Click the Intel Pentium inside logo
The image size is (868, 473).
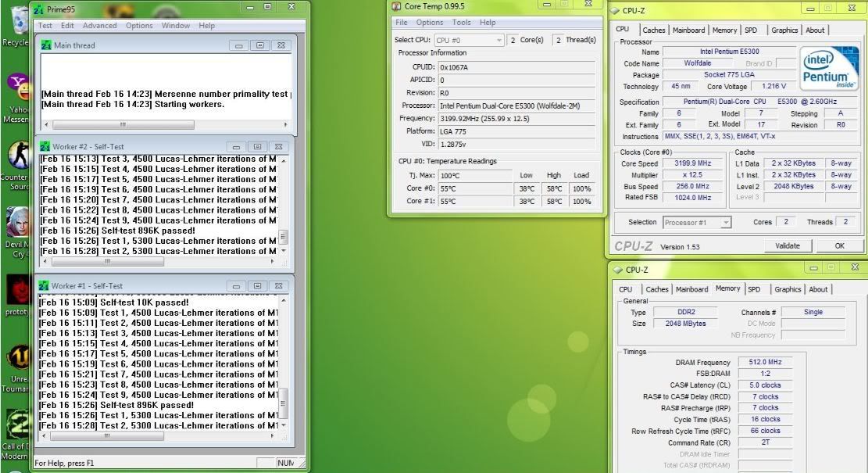coord(830,69)
